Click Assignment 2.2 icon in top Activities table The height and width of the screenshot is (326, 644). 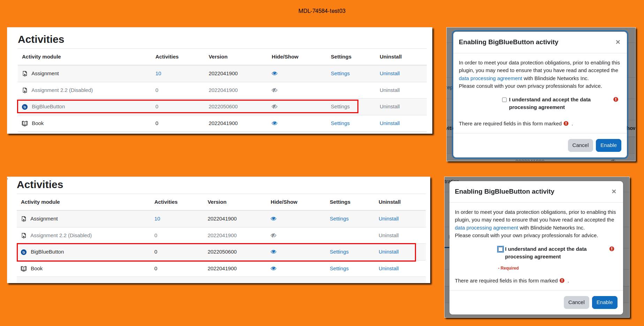coord(25,90)
